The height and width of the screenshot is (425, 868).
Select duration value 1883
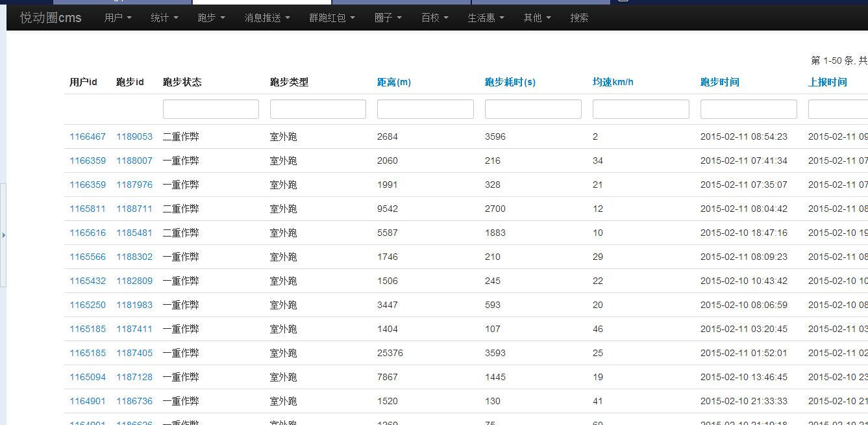pyautogui.click(x=495, y=233)
